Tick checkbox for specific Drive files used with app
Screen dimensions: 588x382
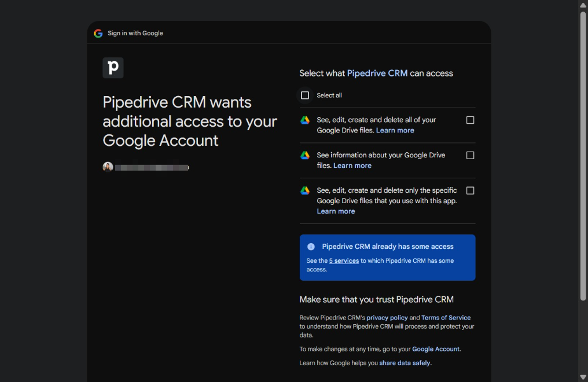click(470, 190)
